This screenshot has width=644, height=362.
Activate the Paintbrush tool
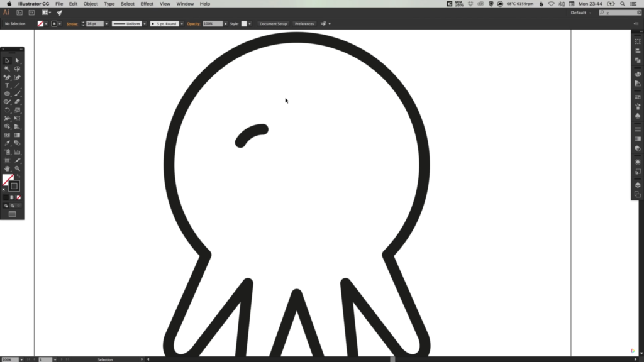click(17, 94)
